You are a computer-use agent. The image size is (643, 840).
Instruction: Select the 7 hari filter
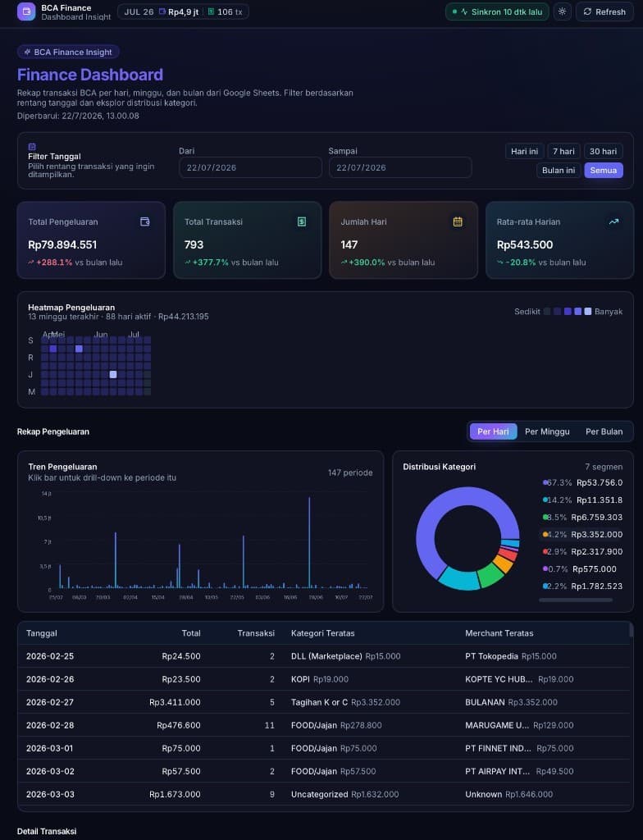(563, 151)
